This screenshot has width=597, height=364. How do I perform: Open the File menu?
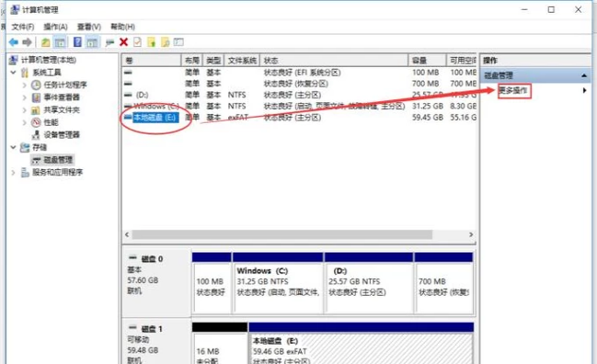(x=23, y=27)
